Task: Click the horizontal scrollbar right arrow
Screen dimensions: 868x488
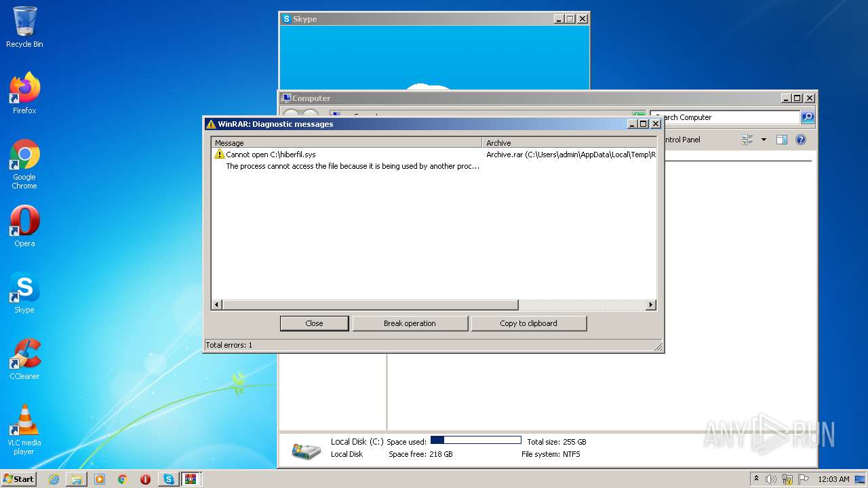Action: (651, 305)
